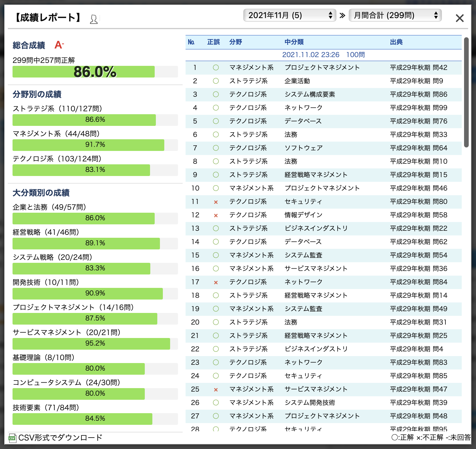
Task: Click the 経営戦略 (41/46問) label
Action: click(x=46, y=232)
